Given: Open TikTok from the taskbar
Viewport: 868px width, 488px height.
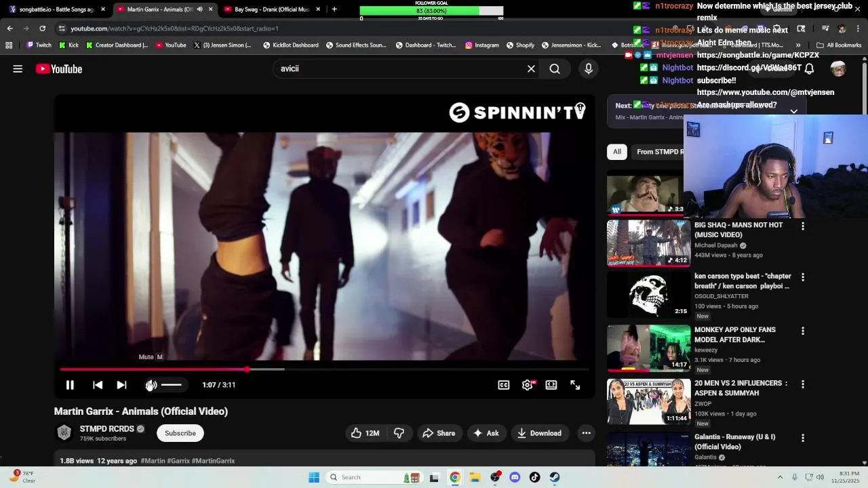Looking at the screenshot, I should click(x=535, y=477).
